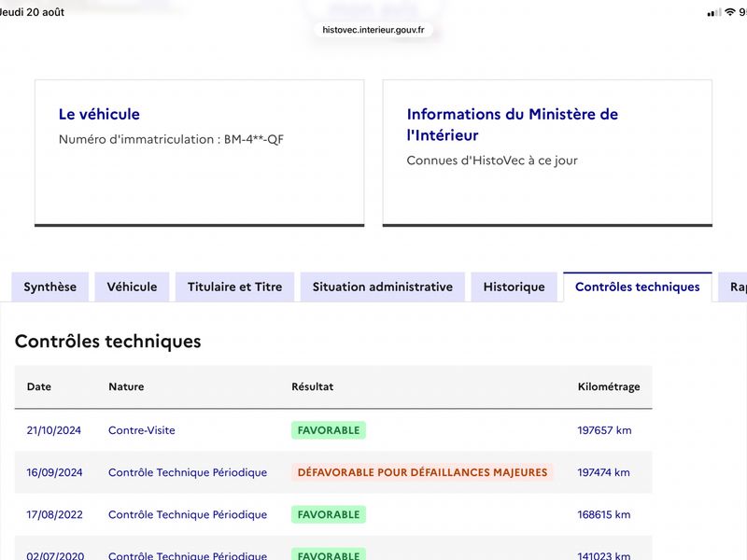Click the cellular signal bars icon
Viewport: 747px width, 560px height.
coord(714,12)
